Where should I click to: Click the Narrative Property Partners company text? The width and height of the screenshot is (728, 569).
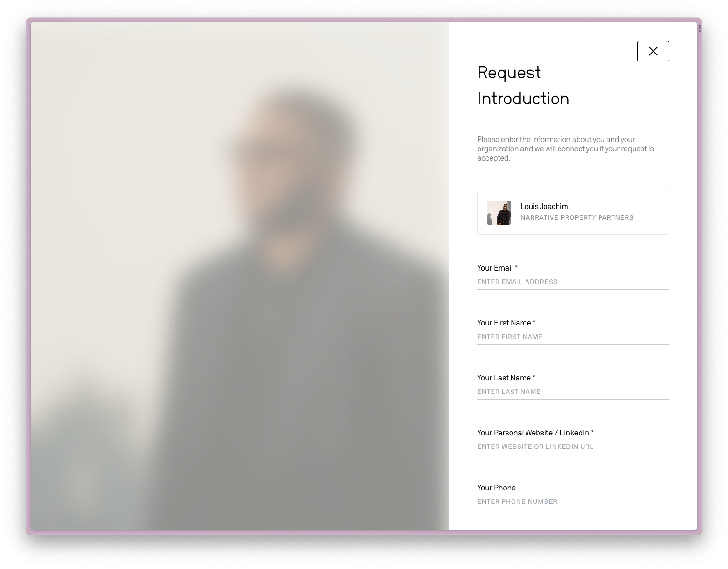pyautogui.click(x=577, y=217)
